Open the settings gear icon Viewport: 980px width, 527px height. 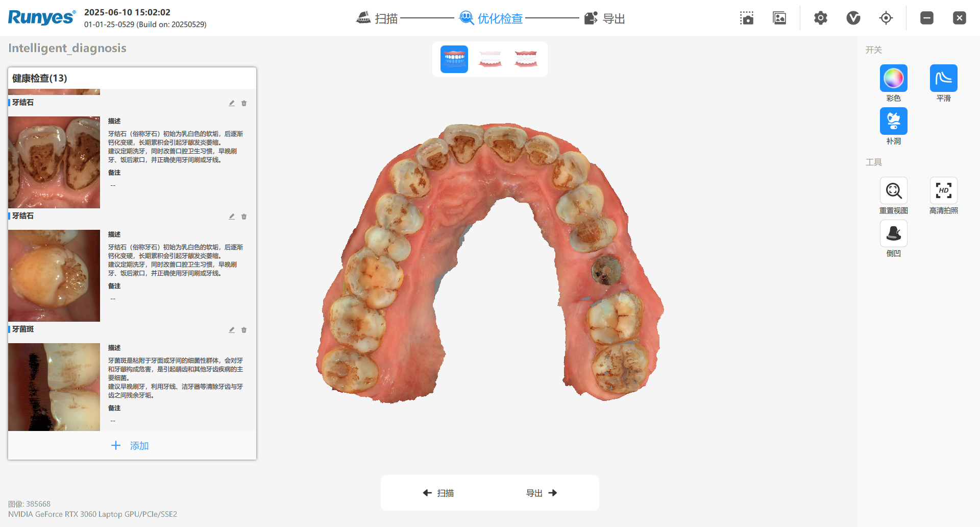tap(820, 18)
